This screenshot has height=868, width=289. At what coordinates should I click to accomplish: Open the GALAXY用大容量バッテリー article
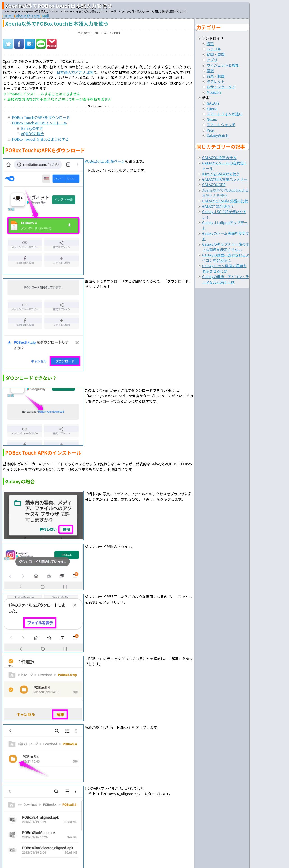point(224,179)
